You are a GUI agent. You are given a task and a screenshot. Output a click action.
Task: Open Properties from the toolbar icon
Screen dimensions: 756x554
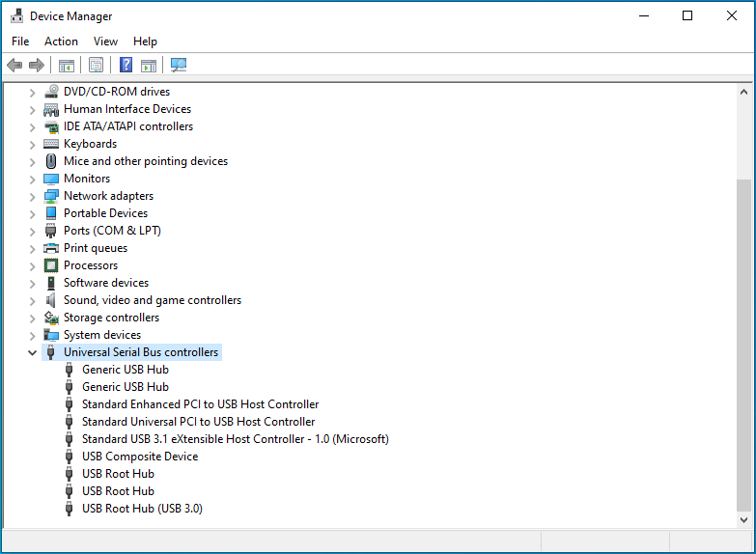(96, 66)
